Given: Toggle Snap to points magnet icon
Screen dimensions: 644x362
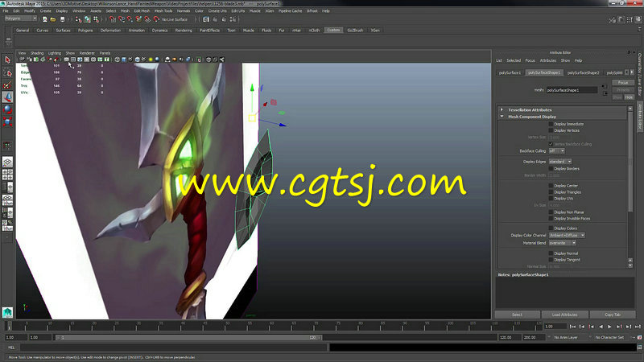Looking at the screenshot, I should point(130,19).
